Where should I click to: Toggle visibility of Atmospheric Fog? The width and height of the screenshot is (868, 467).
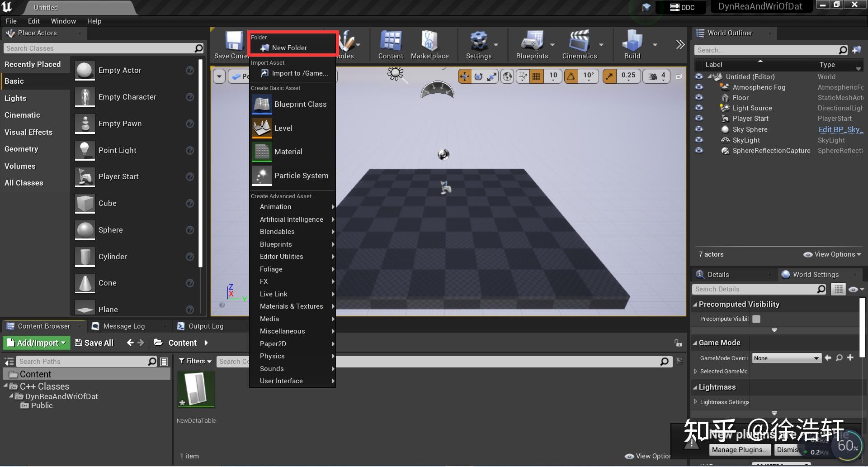pos(699,87)
